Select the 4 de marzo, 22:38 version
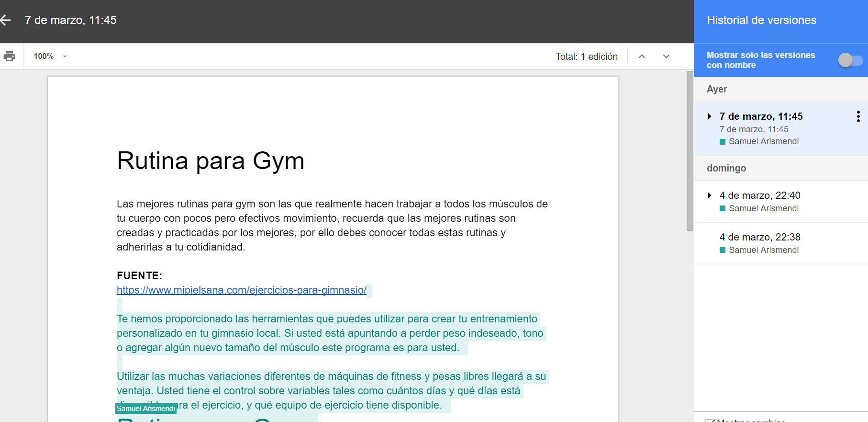Screen dimensions: 868x422 click(781, 243)
